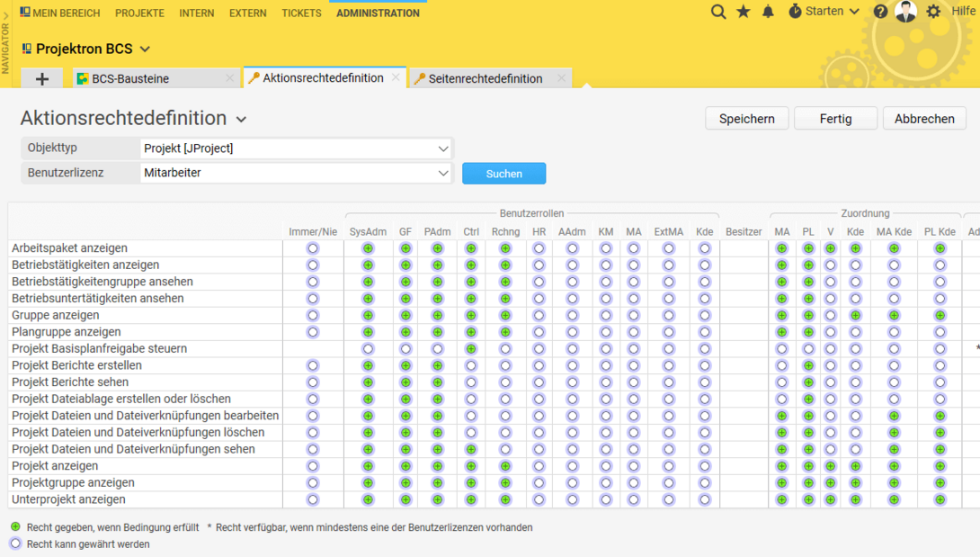The image size is (980, 557).
Task: Open the Benutzerlizenz dropdown
Action: click(297, 173)
